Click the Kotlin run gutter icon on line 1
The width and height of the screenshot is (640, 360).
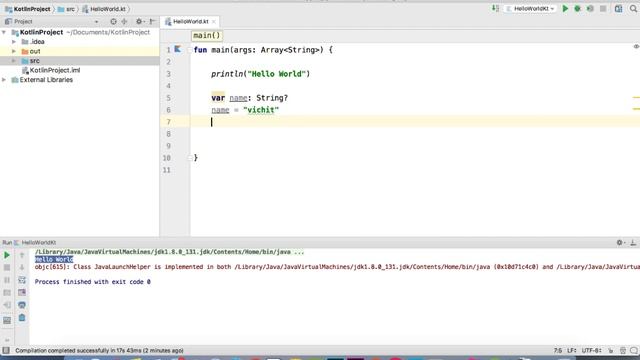point(178,49)
